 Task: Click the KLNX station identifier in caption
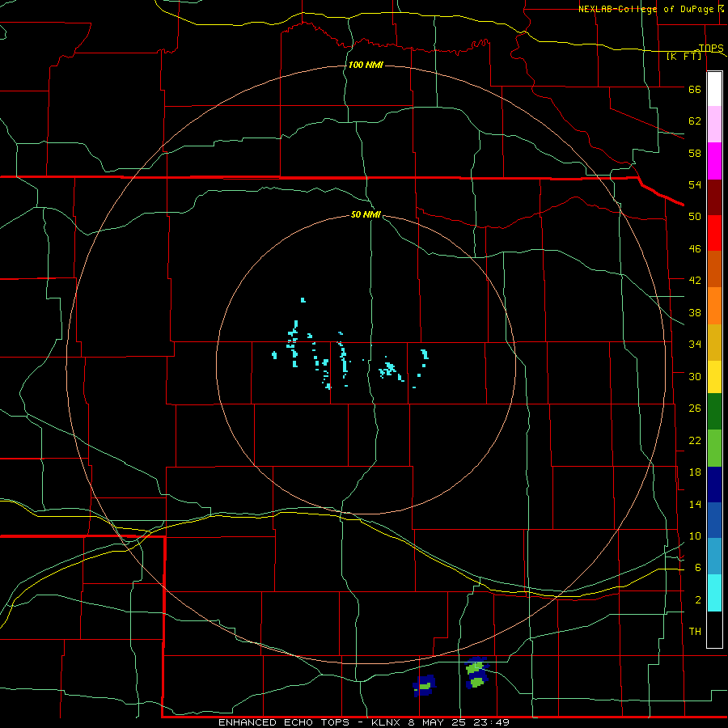point(387,722)
